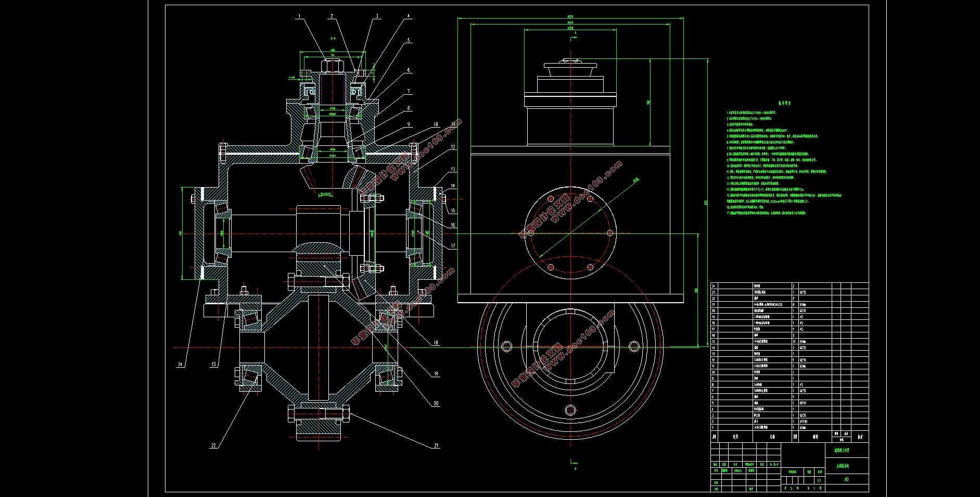Select callout number 21 on the section view
This screenshot has height=497, width=980.
pos(436,446)
